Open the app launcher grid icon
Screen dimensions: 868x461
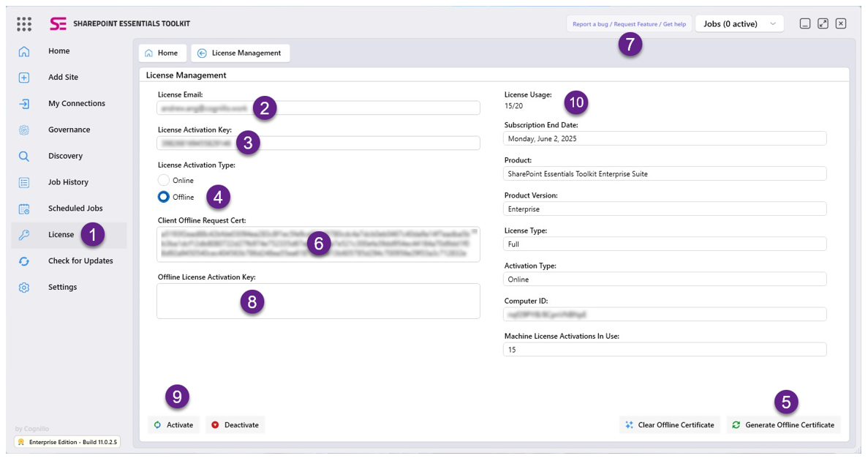[24, 24]
